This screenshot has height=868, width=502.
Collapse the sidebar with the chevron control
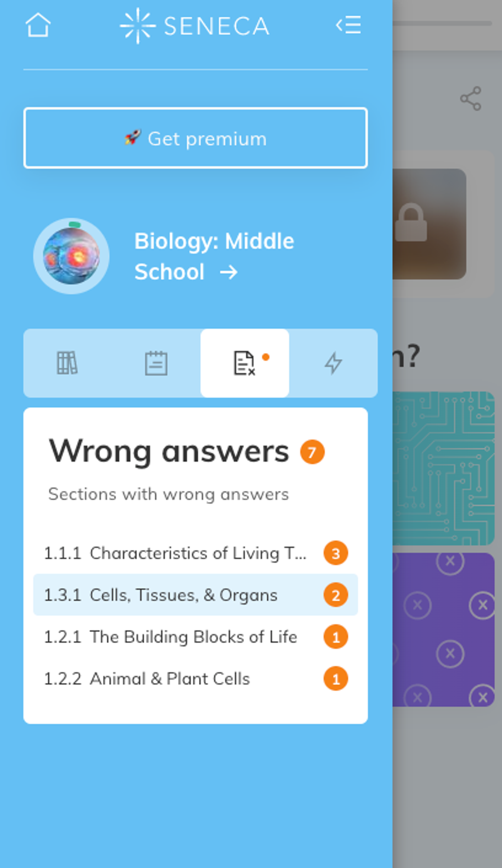348,26
